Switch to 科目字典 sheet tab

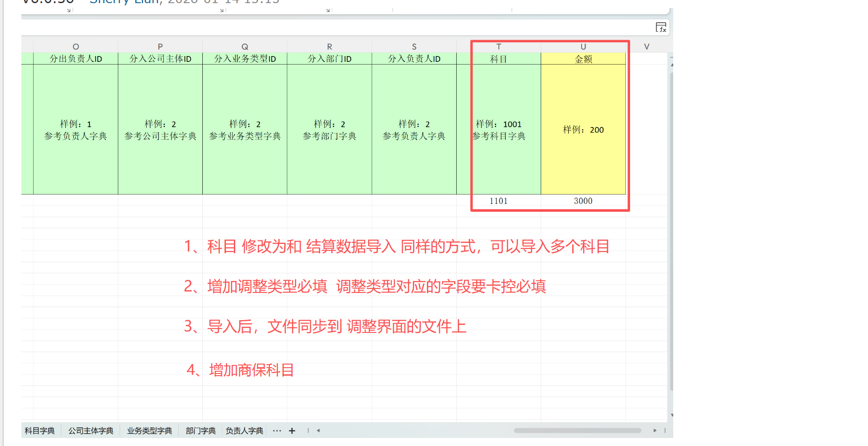[x=40, y=431]
